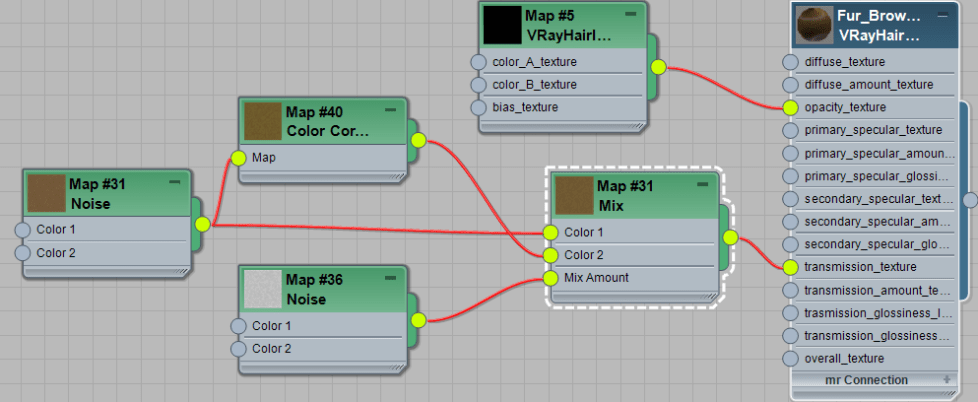This screenshot has width=978, height=402.
Task: Click the transmission_texture input socket
Action: (790, 268)
